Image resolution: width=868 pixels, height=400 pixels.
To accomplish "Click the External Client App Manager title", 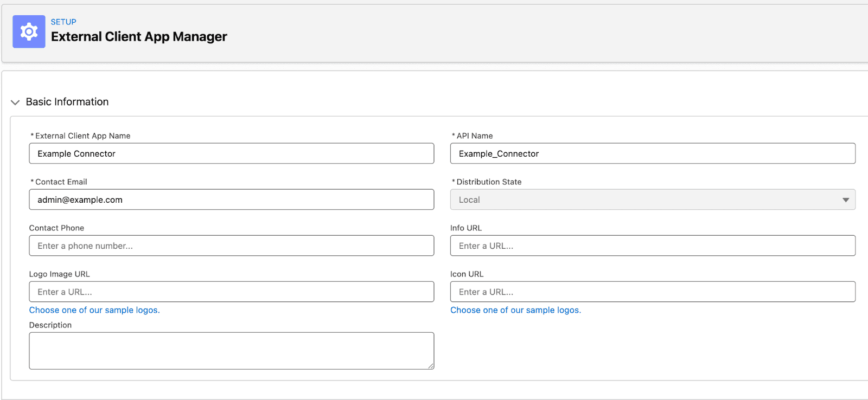I will coord(139,37).
